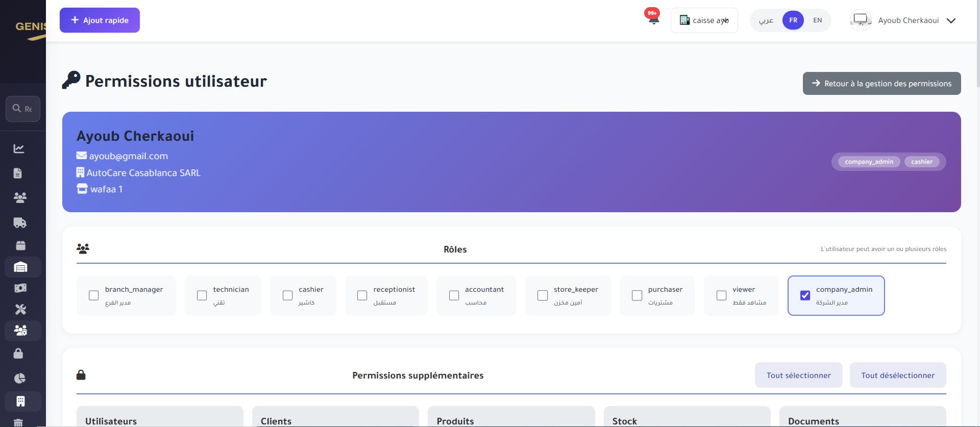Check the viewer role checkbox
The height and width of the screenshot is (427, 980).
[x=721, y=295]
